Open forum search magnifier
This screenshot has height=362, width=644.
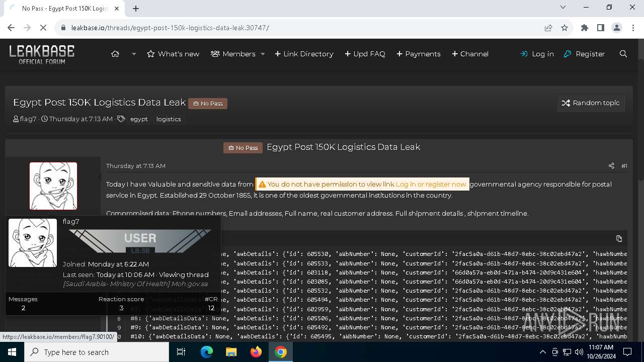[x=623, y=54]
